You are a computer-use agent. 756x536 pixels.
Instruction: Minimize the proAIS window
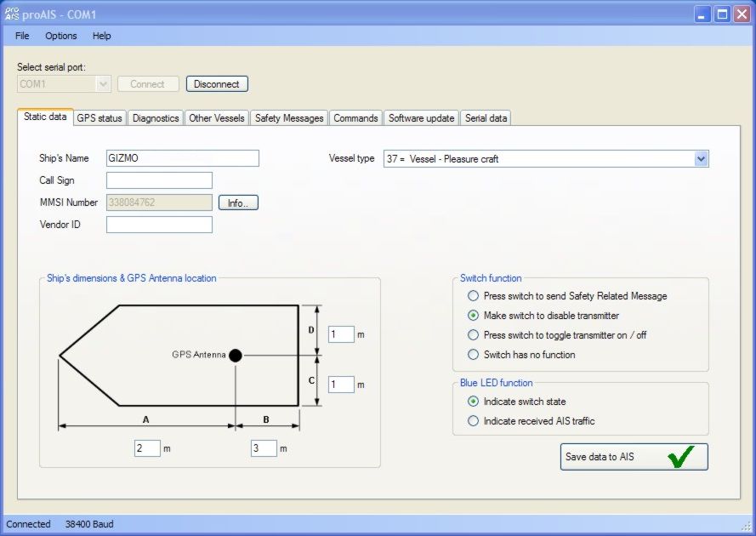click(x=702, y=14)
